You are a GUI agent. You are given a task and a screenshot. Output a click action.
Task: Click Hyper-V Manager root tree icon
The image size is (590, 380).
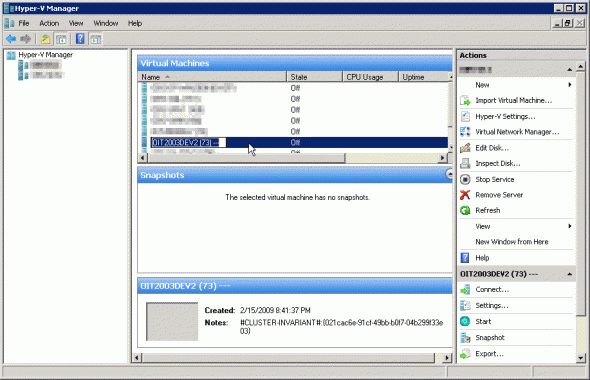11,55
